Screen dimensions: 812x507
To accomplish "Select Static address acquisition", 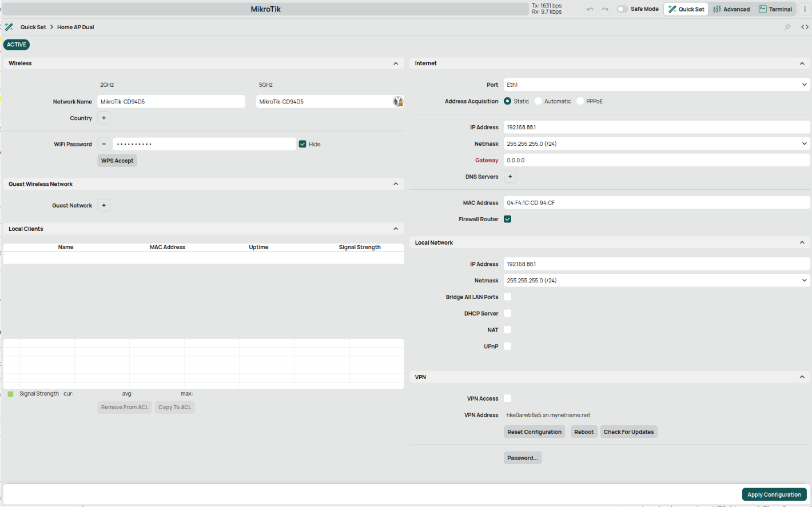I will pos(507,101).
